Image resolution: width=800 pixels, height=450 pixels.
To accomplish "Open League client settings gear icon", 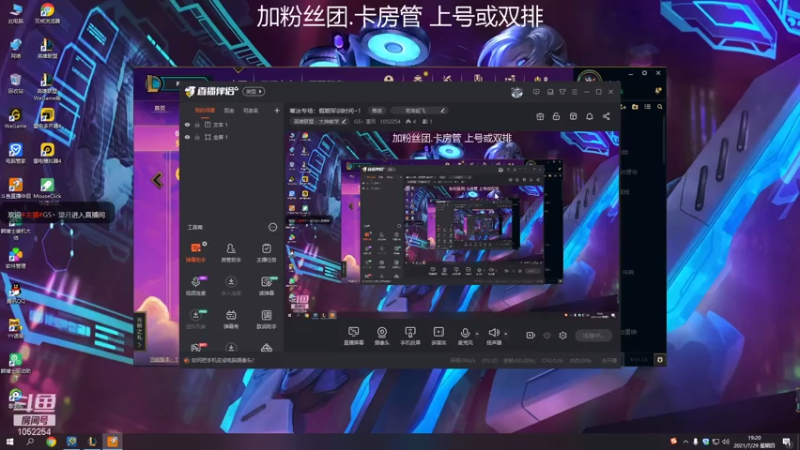I will 644,73.
